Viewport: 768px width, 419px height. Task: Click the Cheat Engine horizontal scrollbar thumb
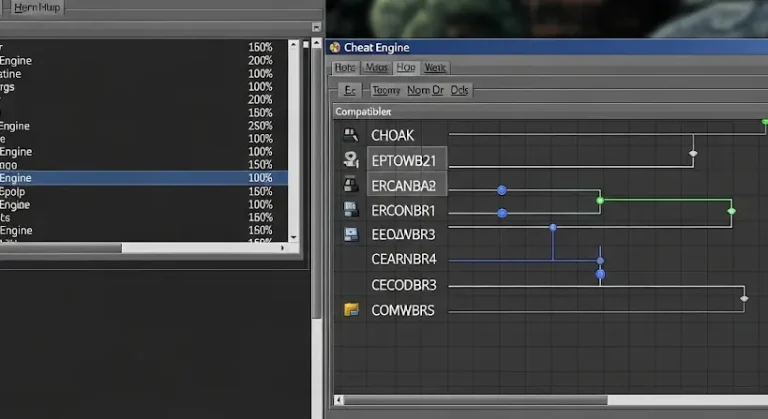[x=476, y=400]
